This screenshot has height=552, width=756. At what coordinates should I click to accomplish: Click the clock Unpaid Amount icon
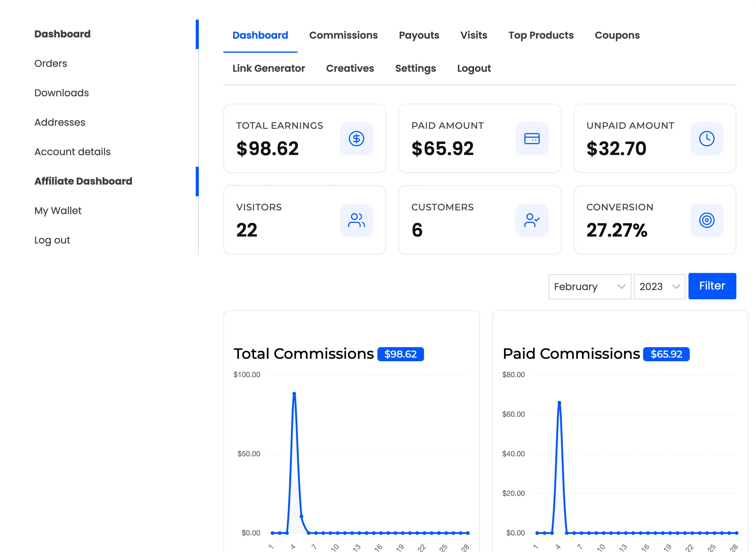point(707,139)
